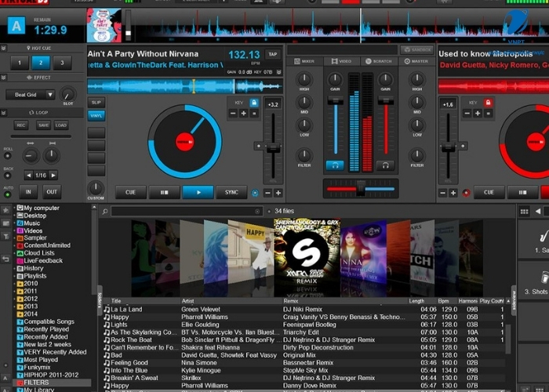Collapse the HOT CUE section
Image resolution: width=549 pixels, height=392 pixels.
[x=3, y=48]
